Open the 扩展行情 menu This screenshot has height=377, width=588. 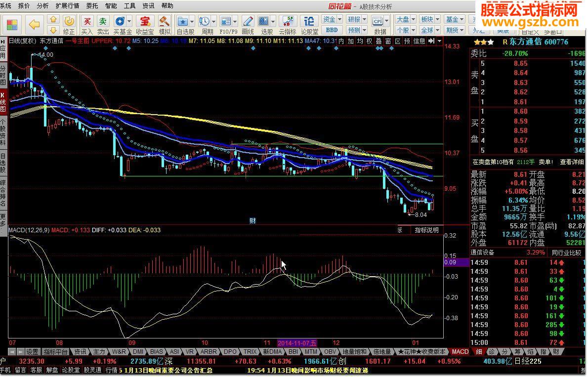(67, 5)
